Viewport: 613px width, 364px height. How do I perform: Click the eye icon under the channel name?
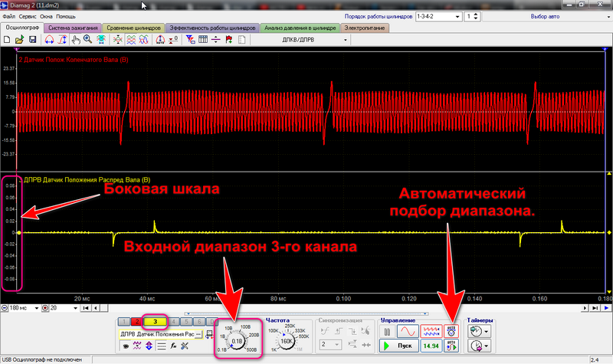[x=126, y=346]
